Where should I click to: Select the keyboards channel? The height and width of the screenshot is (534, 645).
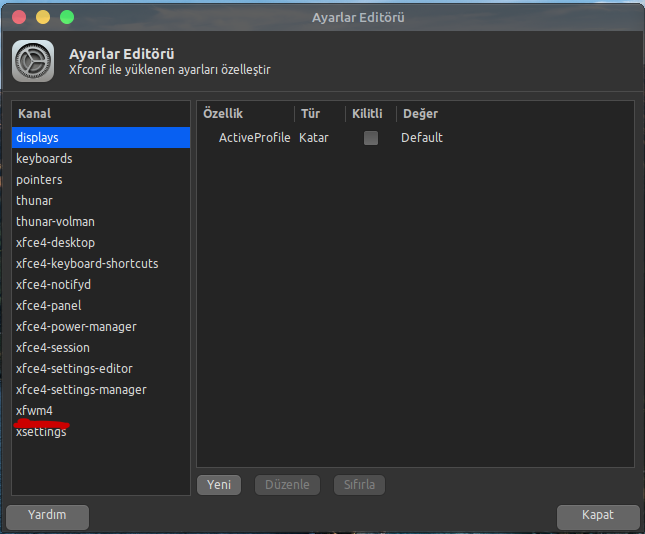click(101, 158)
